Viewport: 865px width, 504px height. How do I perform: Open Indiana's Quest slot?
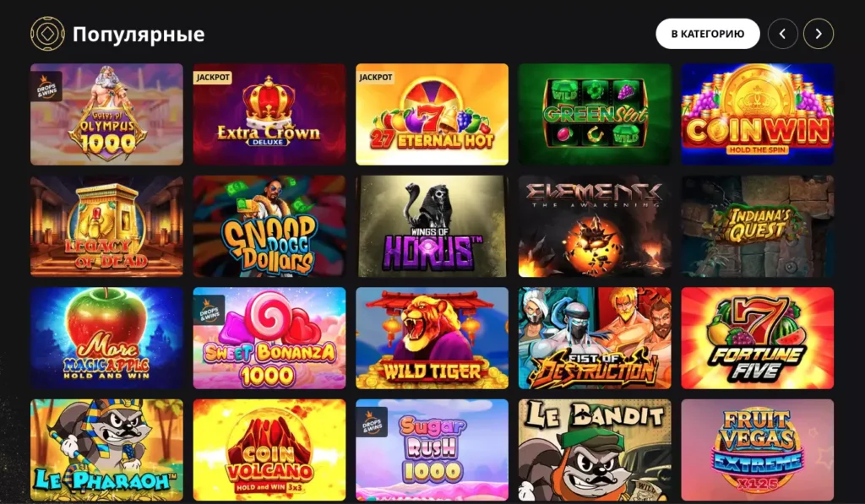tap(758, 226)
